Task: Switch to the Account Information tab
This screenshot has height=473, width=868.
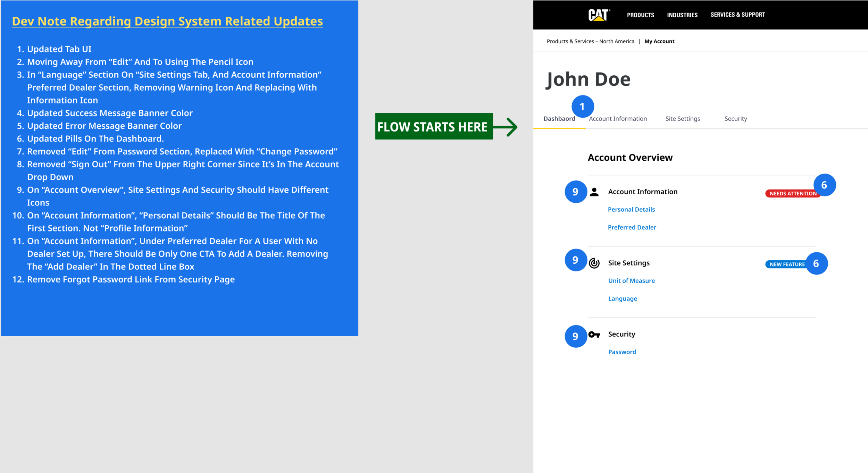Action: coord(618,119)
